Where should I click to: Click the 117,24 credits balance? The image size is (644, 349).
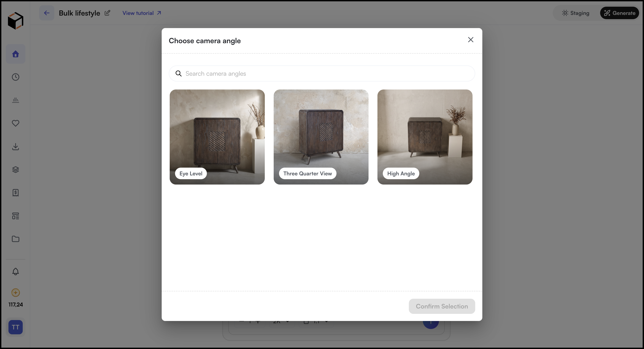16,304
